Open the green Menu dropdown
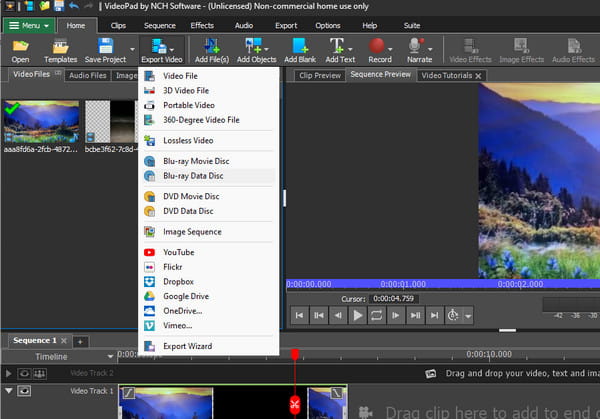This screenshot has height=419, width=600. (x=29, y=26)
